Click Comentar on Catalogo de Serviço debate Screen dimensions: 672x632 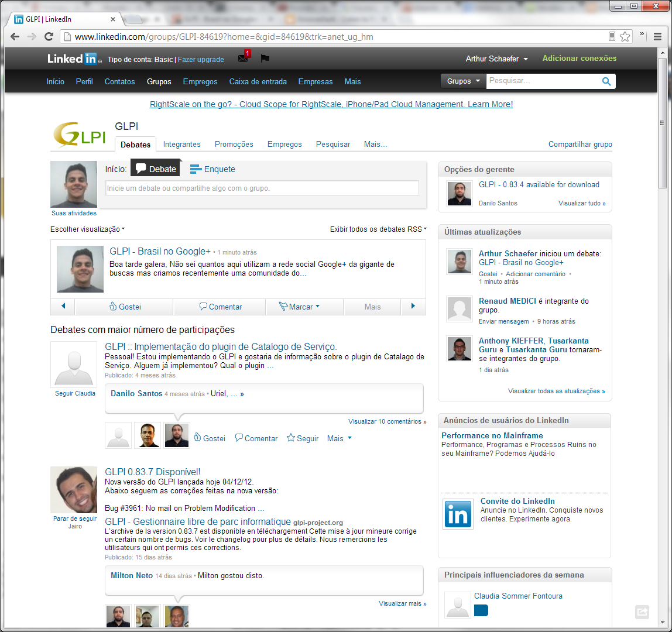[x=256, y=438]
